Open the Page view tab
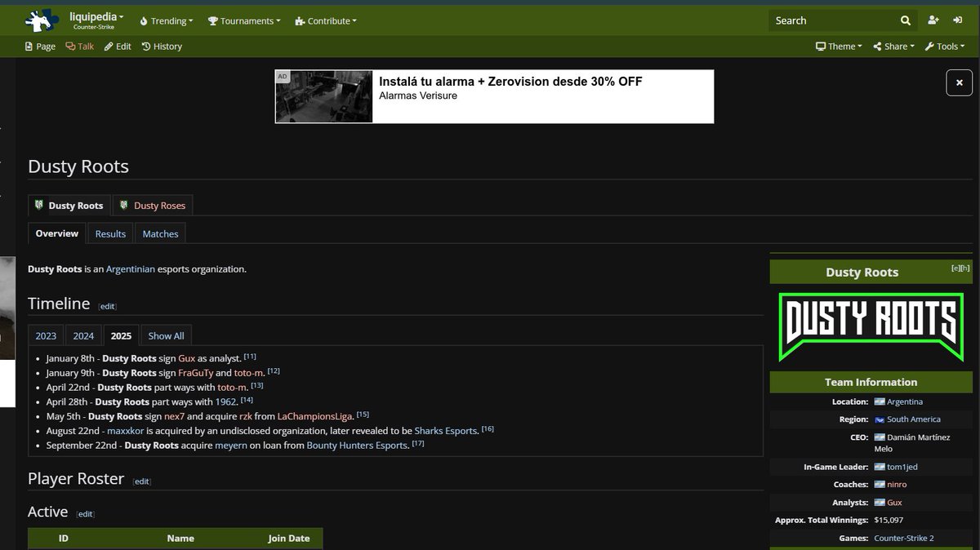This screenshot has height=550, width=980. coord(40,47)
